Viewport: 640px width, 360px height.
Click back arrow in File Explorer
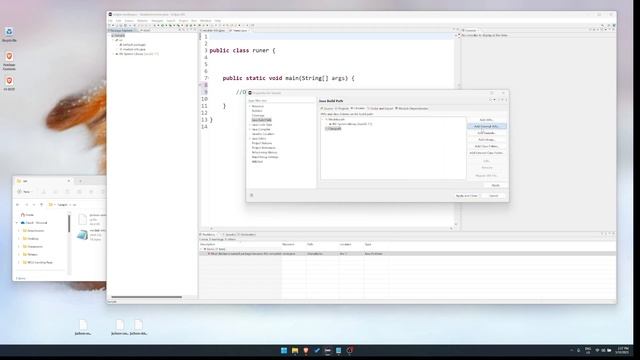point(18,204)
